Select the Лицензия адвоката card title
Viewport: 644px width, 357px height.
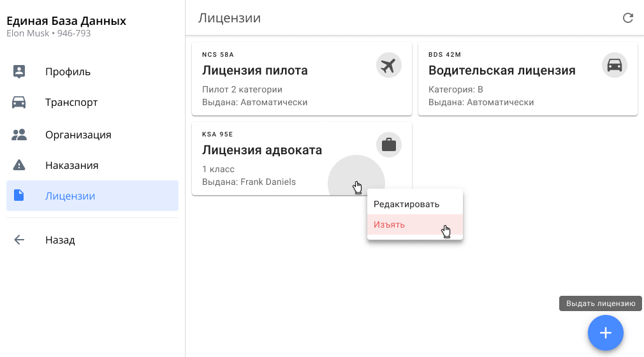point(261,150)
